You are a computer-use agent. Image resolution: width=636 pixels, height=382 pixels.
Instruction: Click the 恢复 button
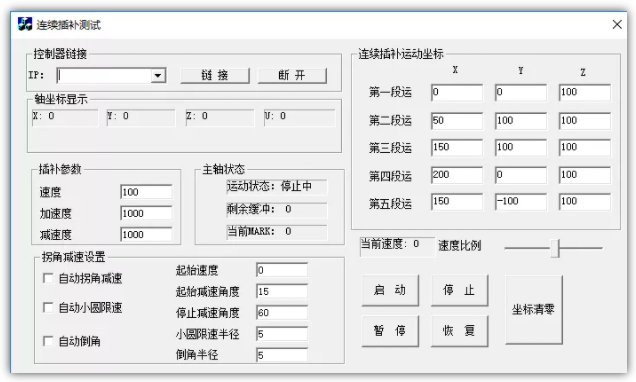459,331
